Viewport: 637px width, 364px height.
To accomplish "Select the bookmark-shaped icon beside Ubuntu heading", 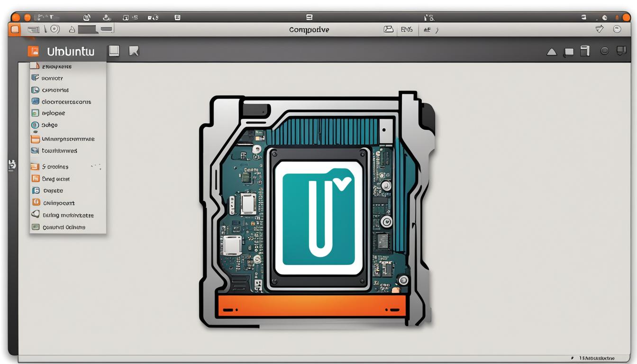I will [134, 51].
